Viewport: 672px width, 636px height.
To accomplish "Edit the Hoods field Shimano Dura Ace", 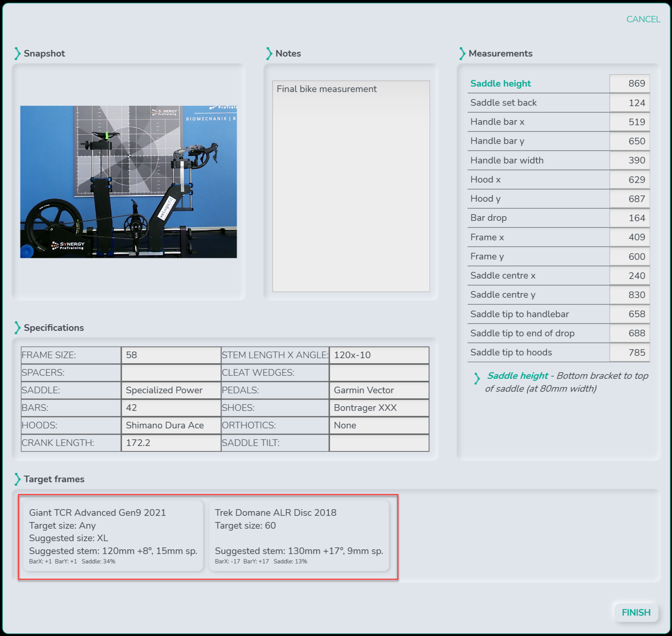I will (x=171, y=425).
